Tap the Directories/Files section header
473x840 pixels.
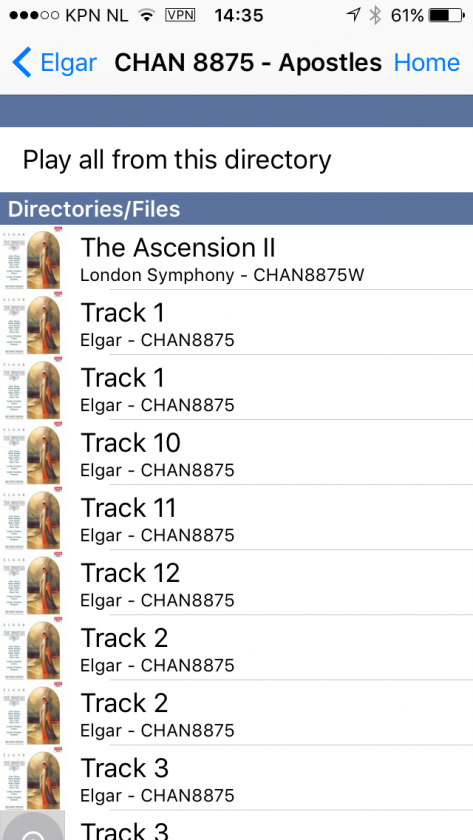point(236,208)
